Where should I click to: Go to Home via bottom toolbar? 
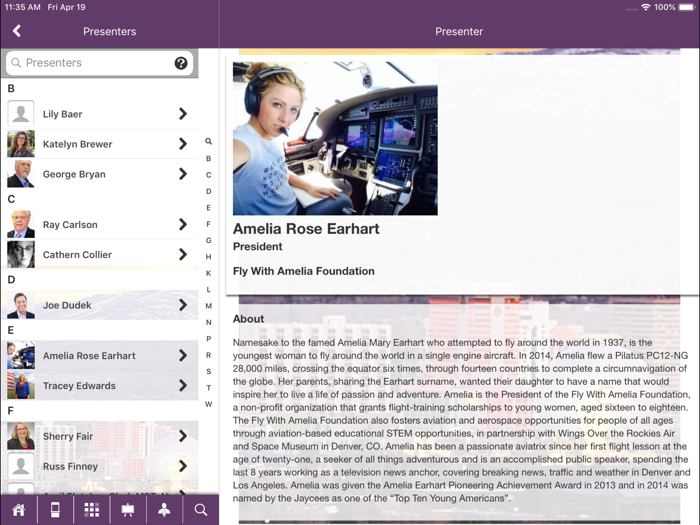[18, 510]
